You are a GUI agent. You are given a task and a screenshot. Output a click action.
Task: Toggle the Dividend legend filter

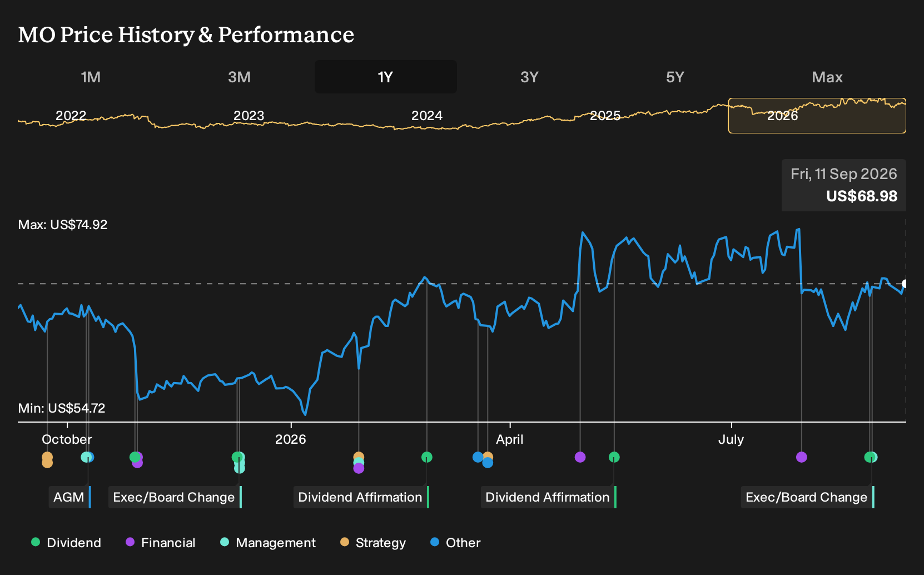(66, 543)
